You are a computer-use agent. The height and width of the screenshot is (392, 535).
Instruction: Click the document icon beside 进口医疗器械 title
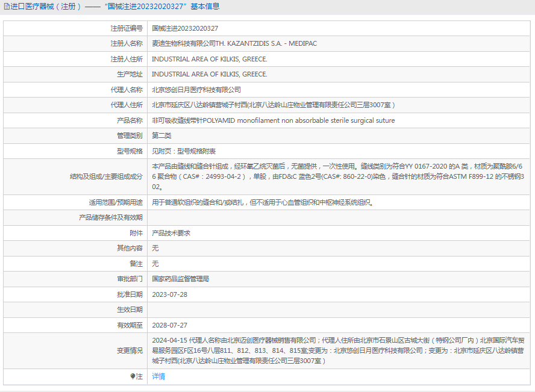click(x=7, y=7)
